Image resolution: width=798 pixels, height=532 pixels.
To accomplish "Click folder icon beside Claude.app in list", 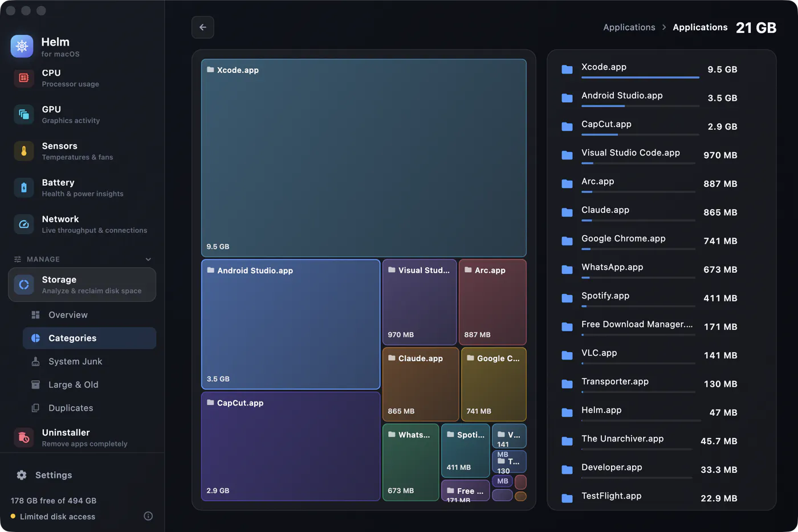I will click(567, 212).
